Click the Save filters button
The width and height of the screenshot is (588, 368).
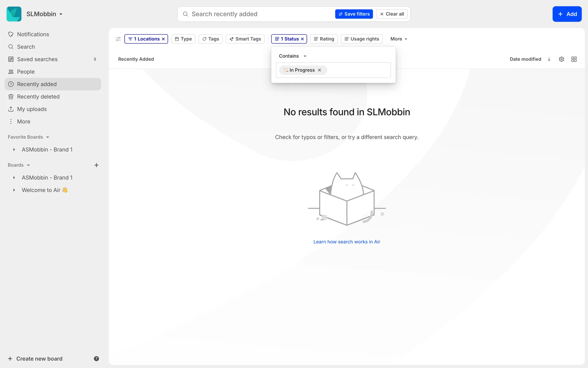pyautogui.click(x=354, y=14)
